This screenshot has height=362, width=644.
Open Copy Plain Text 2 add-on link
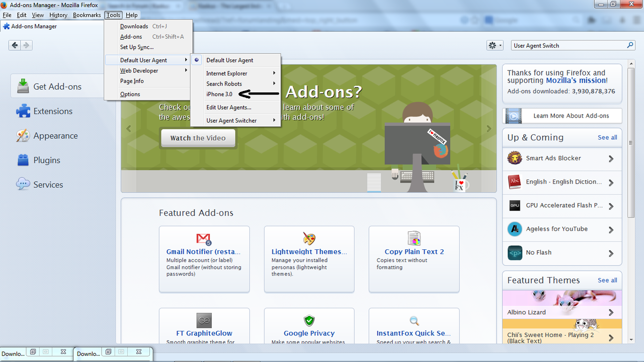[414, 252]
